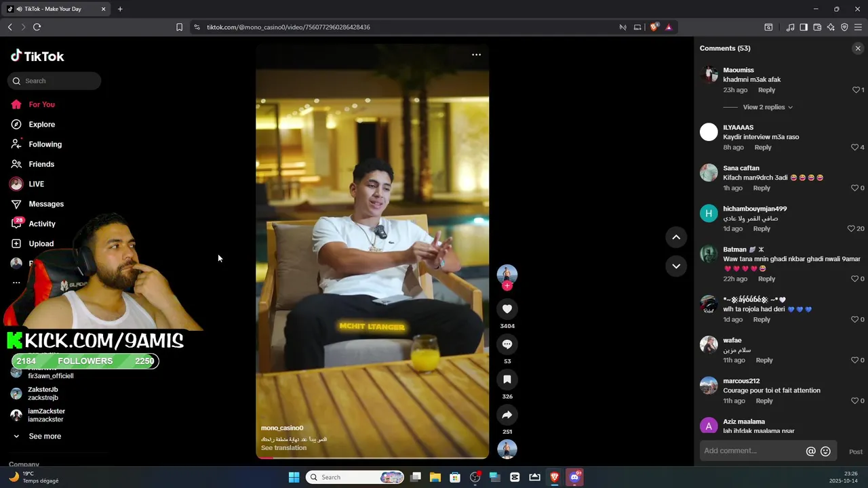Image resolution: width=868 pixels, height=488 pixels.
Task: Reply to Maoumiss's comment
Action: (766, 90)
